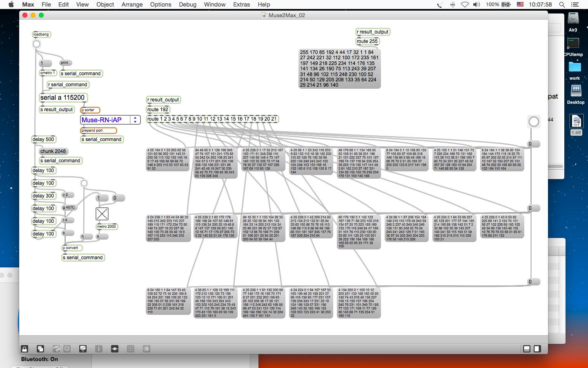
Task: Select the s result_output object
Action: (x=57, y=110)
